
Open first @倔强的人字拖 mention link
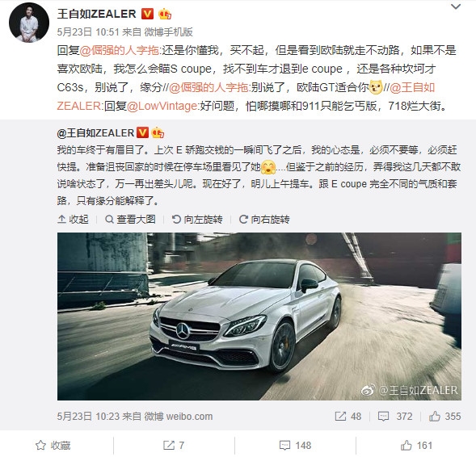[x=120, y=50]
